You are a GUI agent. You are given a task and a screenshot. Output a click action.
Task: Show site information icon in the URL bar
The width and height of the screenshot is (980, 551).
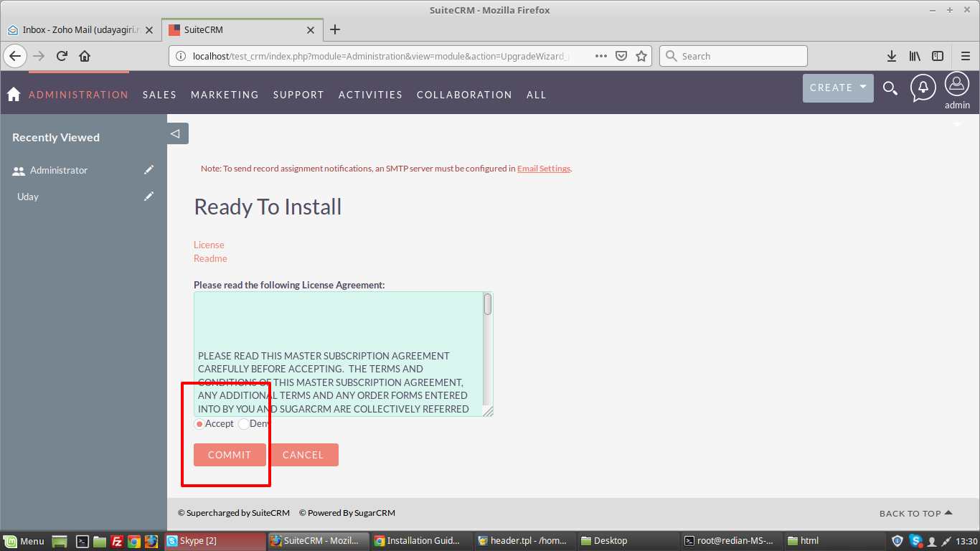(x=179, y=56)
